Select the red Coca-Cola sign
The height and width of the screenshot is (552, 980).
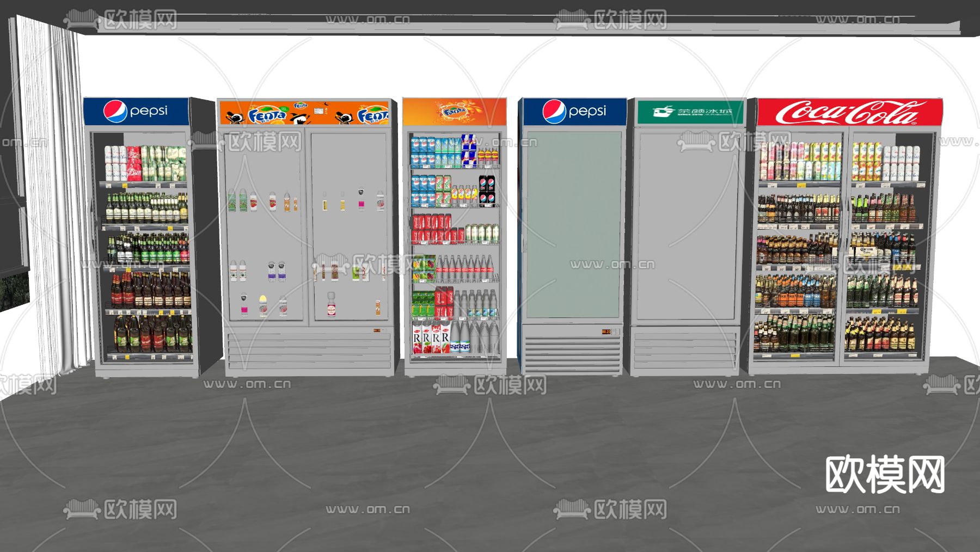coord(849,112)
